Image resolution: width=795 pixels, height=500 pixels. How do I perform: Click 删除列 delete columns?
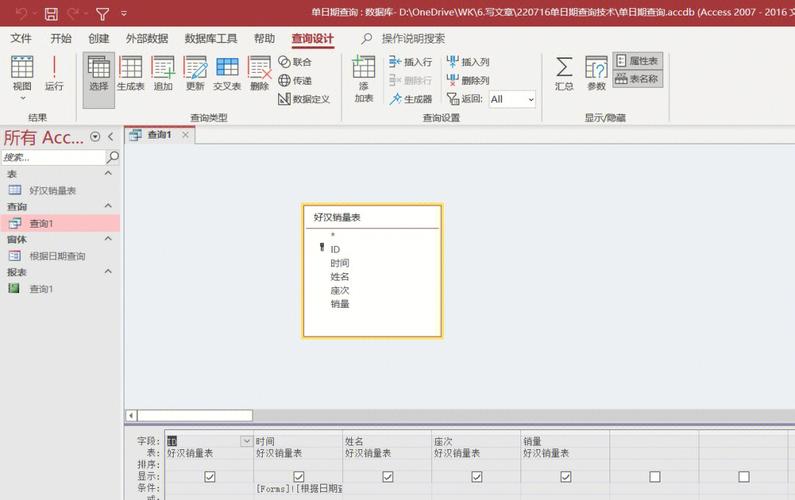[468, 81]
